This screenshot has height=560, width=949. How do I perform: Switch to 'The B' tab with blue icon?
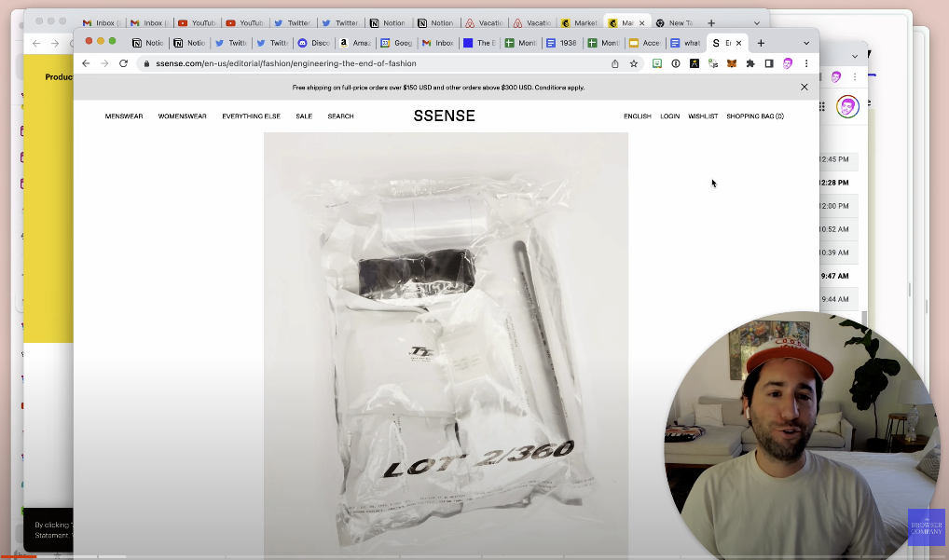coord(479,43)
